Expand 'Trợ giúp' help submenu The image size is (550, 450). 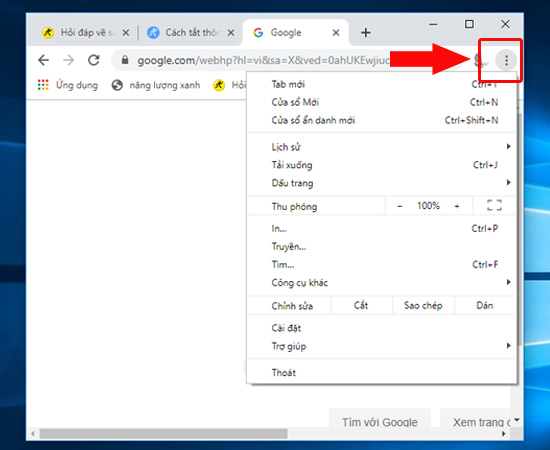pyautogui.click(x=382, y=347)
